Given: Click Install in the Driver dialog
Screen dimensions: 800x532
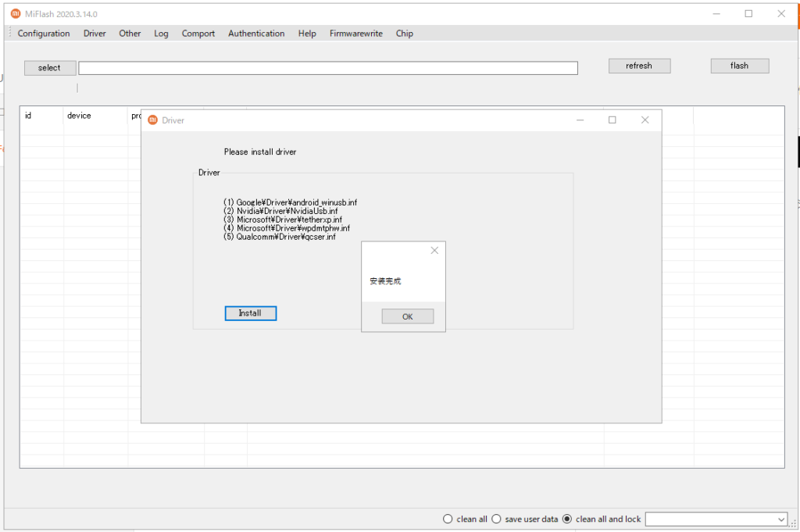Looking at the screenshot, I should [250, 312].
